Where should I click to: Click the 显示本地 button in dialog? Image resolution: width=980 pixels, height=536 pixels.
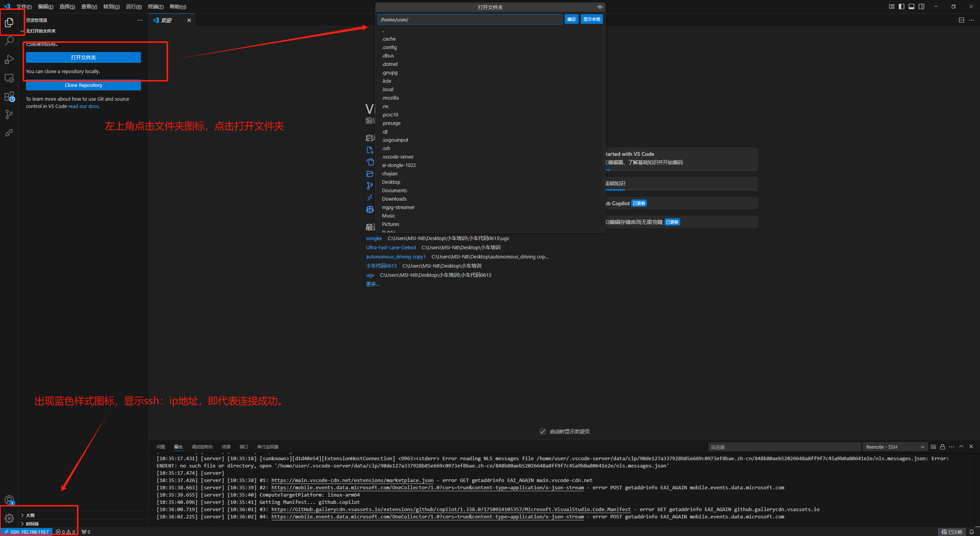(x=591, y=19)
